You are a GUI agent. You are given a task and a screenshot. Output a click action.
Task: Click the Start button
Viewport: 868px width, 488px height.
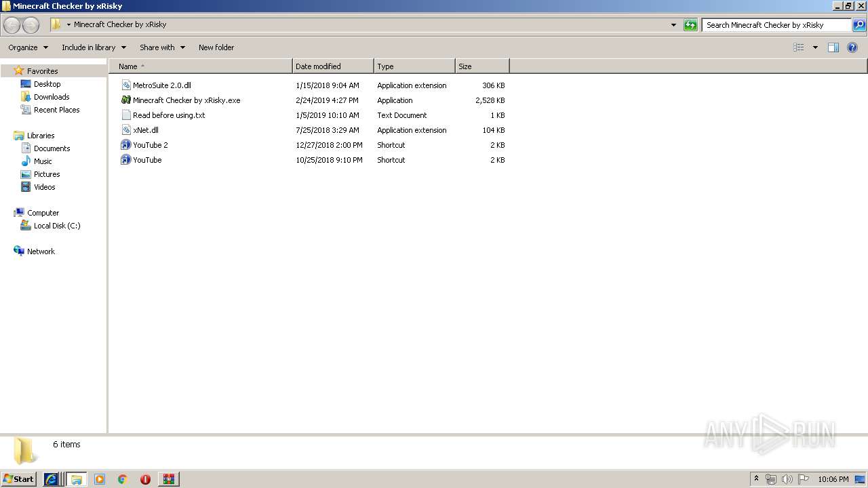pos(19,479)
